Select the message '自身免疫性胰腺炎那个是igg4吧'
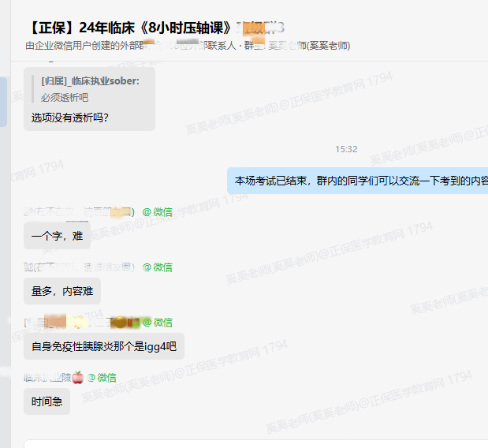 pyautogui.click(x=104, y=346)
